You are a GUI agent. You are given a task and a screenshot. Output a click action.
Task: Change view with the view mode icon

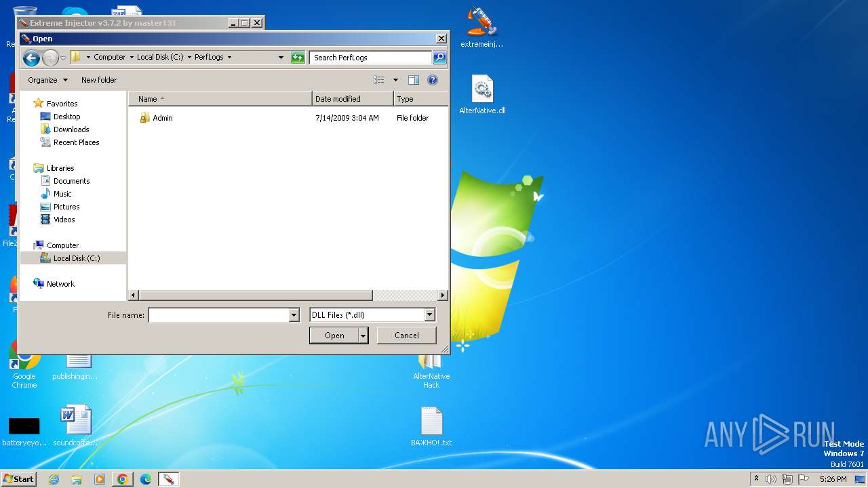379,80
